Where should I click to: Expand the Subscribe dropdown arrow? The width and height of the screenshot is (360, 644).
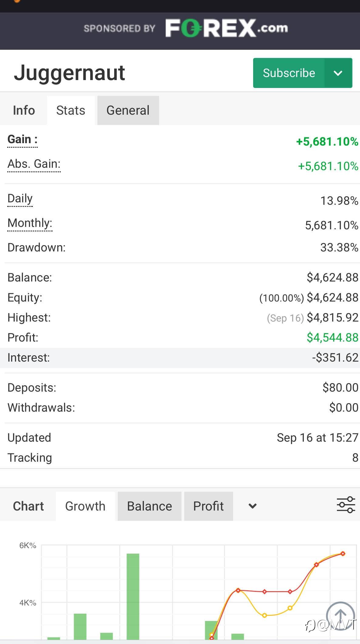pyautogui.click(x=338, y=73)
